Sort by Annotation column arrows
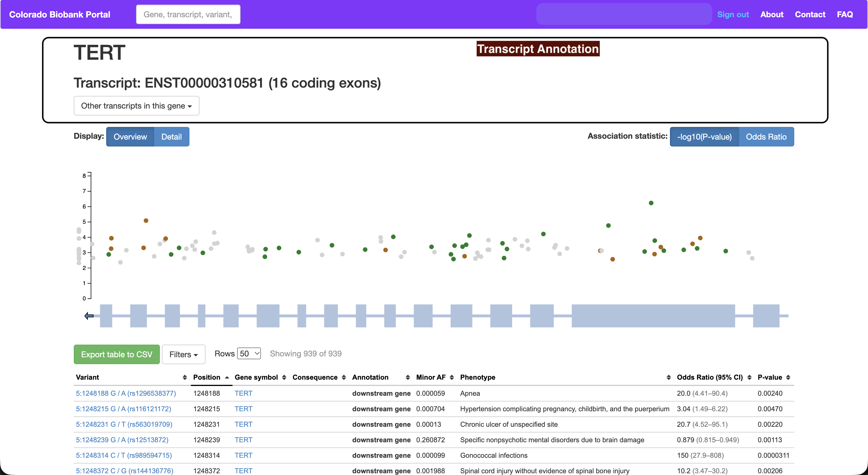This screenshot has height=475, width=868. pyautogui.click(x=408, y=378)
